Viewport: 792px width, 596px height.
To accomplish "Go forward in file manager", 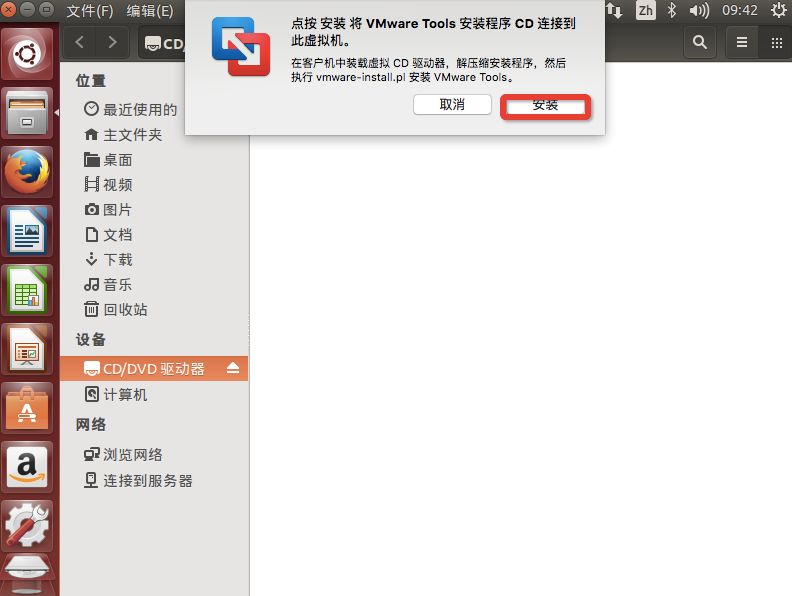I will point(112,42).
